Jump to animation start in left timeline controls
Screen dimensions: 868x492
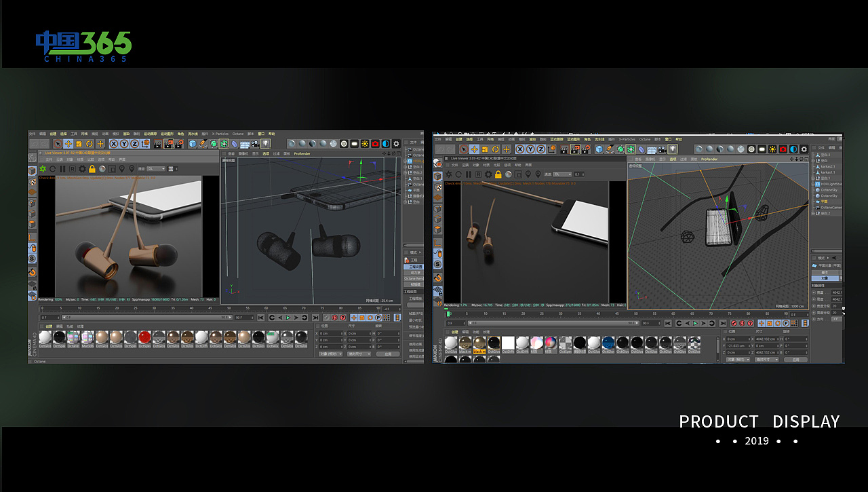[x=261, y=318]
